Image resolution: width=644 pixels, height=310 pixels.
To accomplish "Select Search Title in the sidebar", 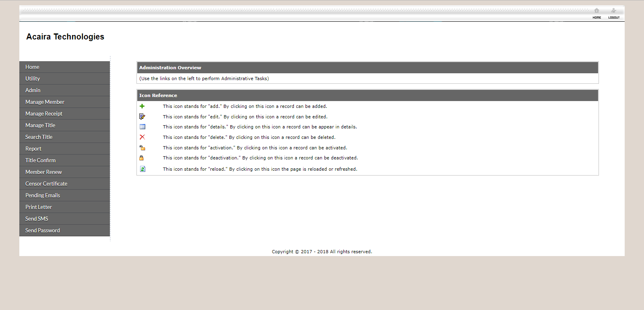I will click(39, 137).
